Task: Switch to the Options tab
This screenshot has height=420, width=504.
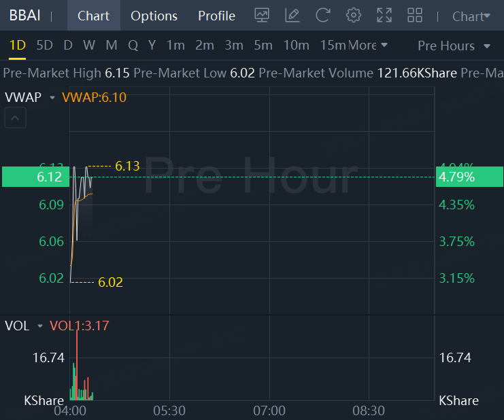Action: click(154, 16)
